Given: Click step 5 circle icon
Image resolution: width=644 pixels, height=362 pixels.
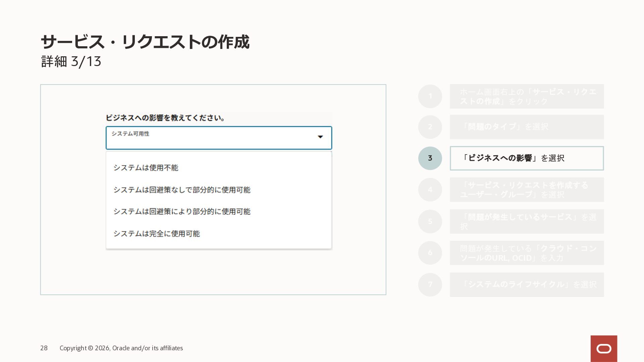Looking at the screenshot, I should pos(430,221).
